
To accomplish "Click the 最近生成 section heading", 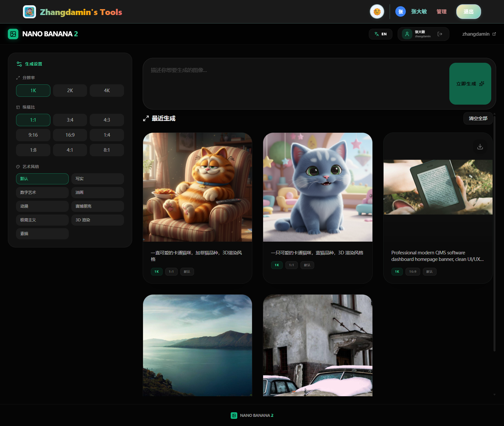I will (x=164, y=118).
